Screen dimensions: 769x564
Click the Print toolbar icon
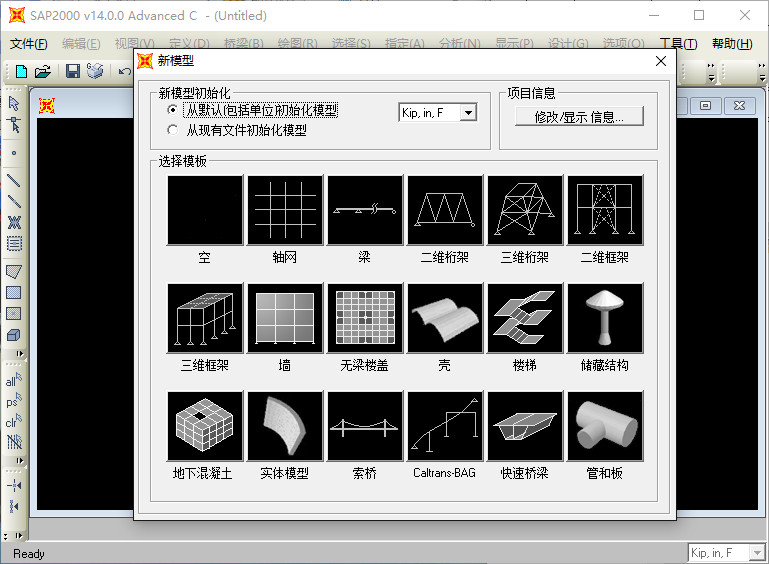click(x=95, y=72)
